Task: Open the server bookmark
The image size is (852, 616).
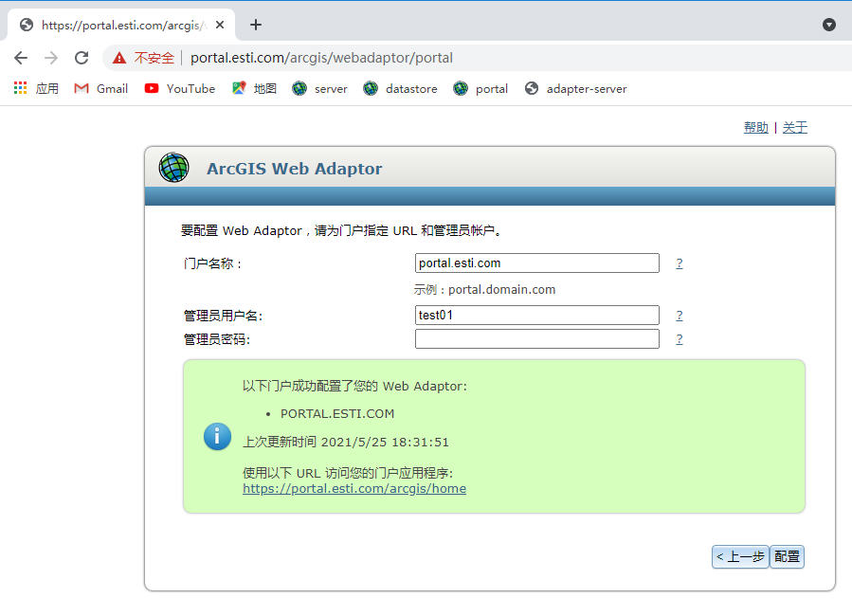Action: coord(319,88)
